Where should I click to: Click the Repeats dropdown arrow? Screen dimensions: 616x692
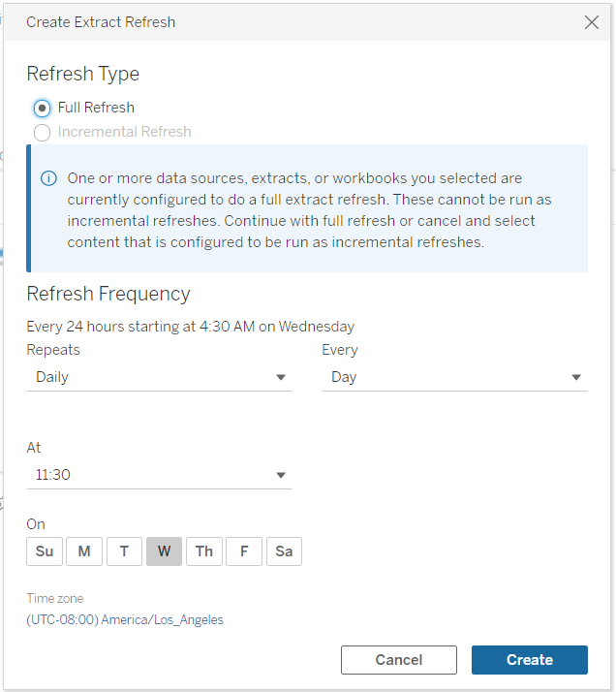pos(281,378)
